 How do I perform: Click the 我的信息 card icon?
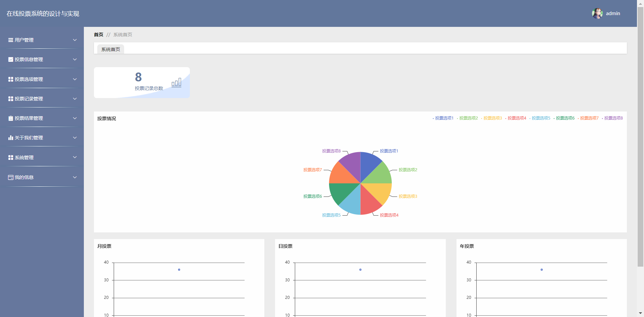pyautogui.click(x=11, y=177)
